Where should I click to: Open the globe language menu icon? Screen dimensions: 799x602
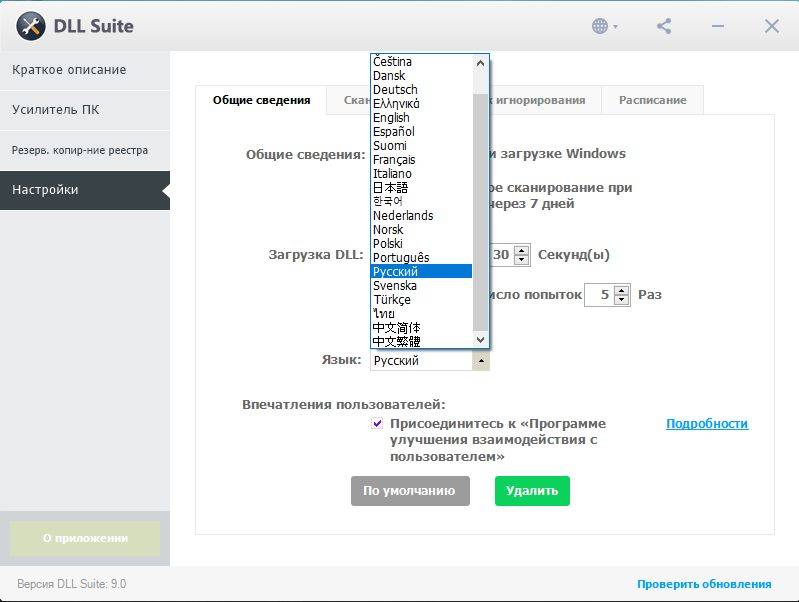604,26
